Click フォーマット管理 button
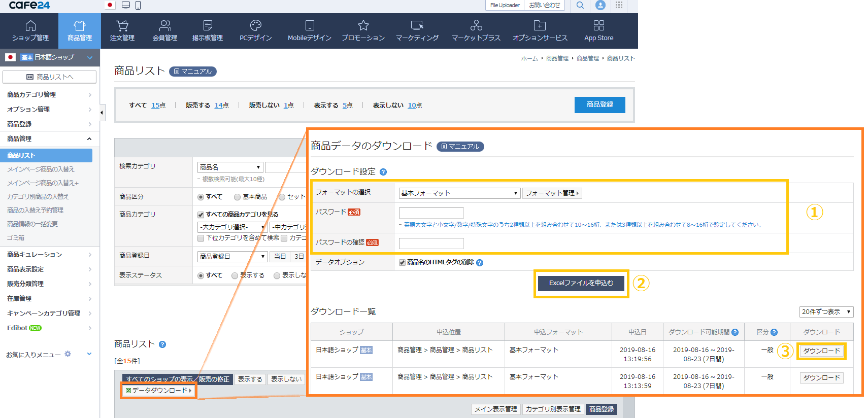This screenshot has width=868, height=418. coord(552,193)
